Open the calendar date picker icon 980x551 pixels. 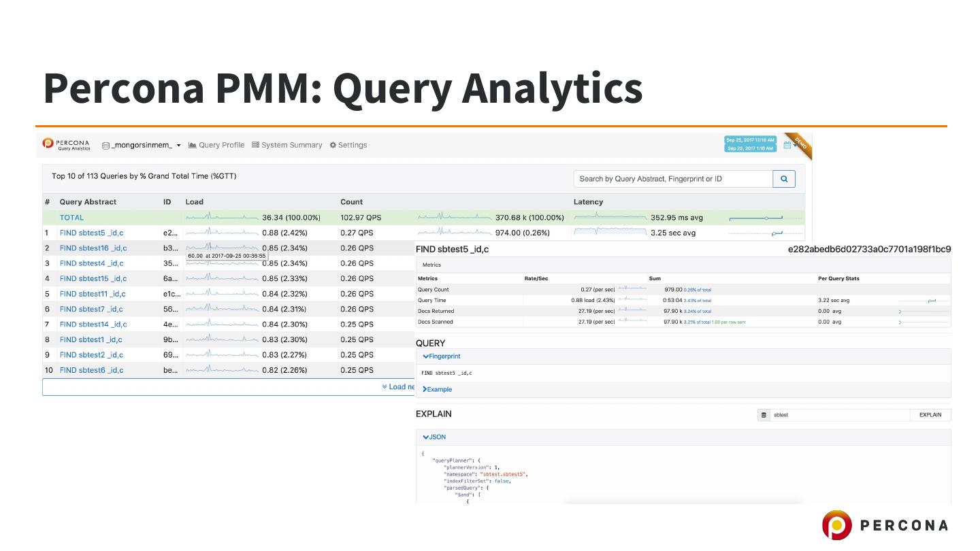[x=787, y=145]
